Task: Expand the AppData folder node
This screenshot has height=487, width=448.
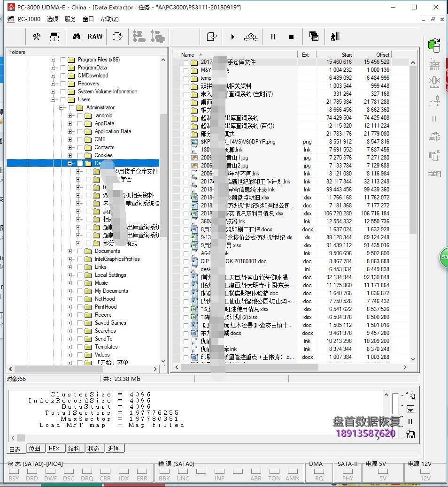Action: (x=69, y=123)
